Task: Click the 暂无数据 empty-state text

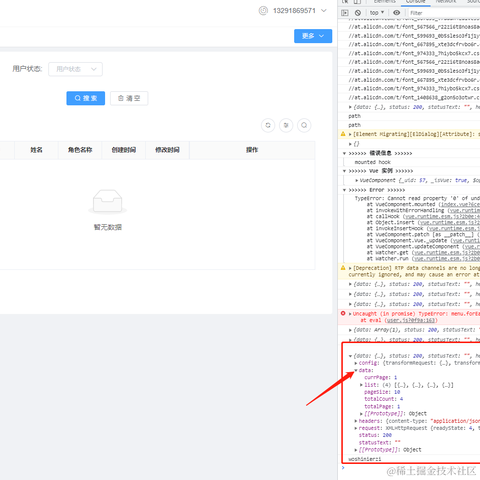Action: coord(108,227)
